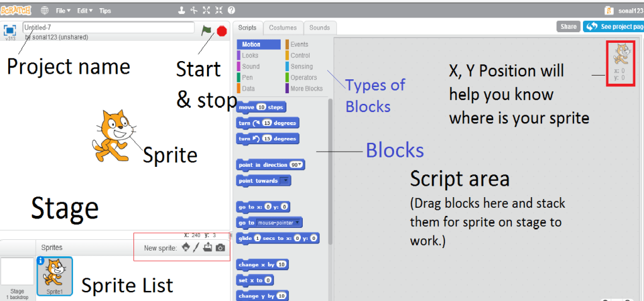Click the globe language icon

tap(44, 11)
